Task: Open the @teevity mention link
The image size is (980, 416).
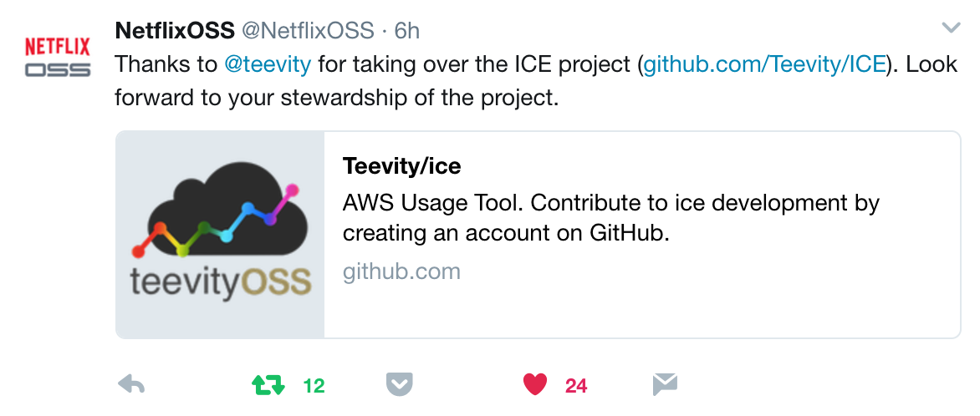Action: point(268,64)
